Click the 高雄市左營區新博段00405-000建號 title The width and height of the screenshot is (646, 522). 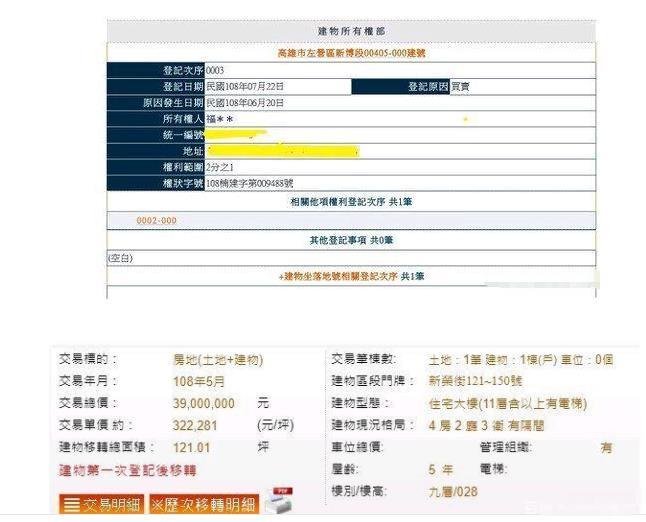(351, 53)
